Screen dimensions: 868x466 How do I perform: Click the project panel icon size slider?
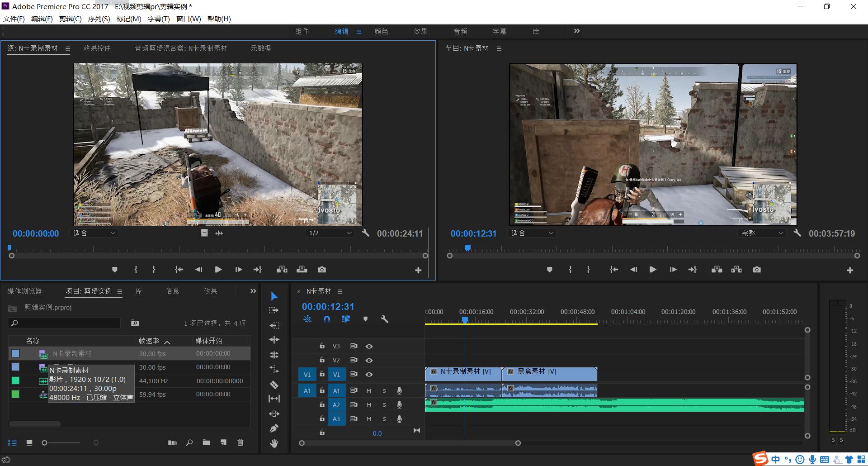click(45, 443)
